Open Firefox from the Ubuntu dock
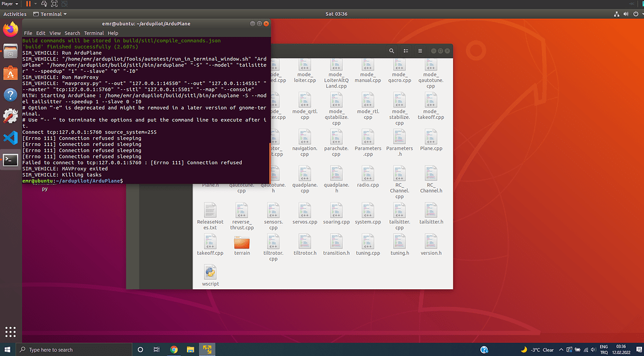The width and height of the screenshot is (644, 356). (10, 29)
